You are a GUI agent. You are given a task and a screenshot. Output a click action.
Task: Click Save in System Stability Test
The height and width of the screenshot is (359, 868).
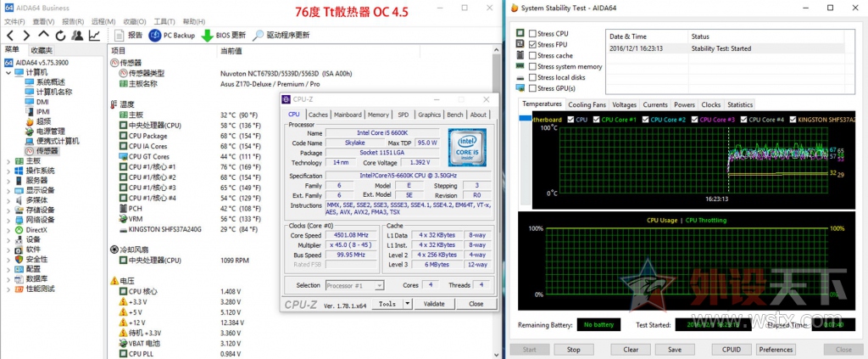point(674,350)
